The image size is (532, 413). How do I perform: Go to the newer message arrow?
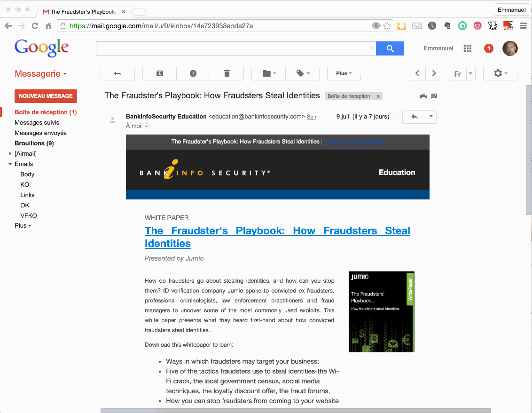417,73
